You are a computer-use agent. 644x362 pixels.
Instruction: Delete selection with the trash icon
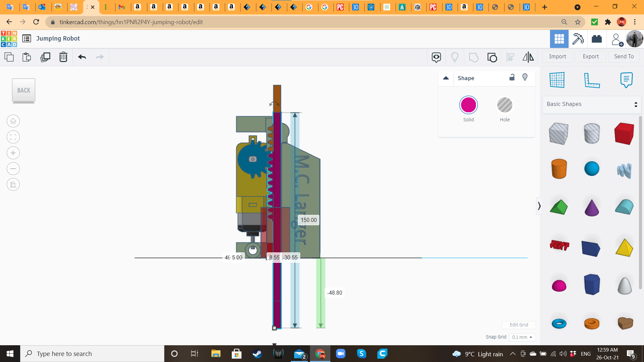(63, 57)
